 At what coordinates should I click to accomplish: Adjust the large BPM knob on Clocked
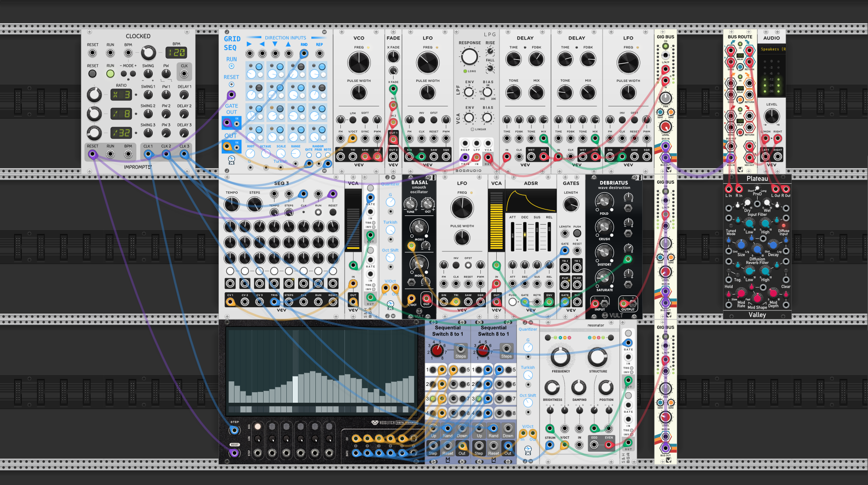[148, 53]
